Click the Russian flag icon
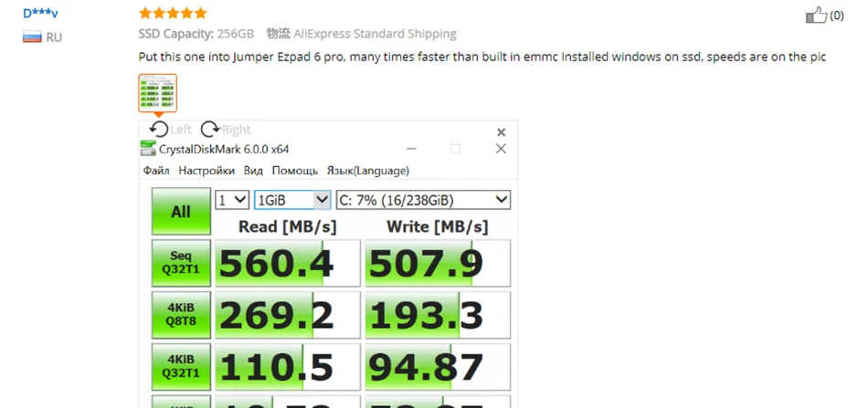The image size is (868, 408). point(33,37)
